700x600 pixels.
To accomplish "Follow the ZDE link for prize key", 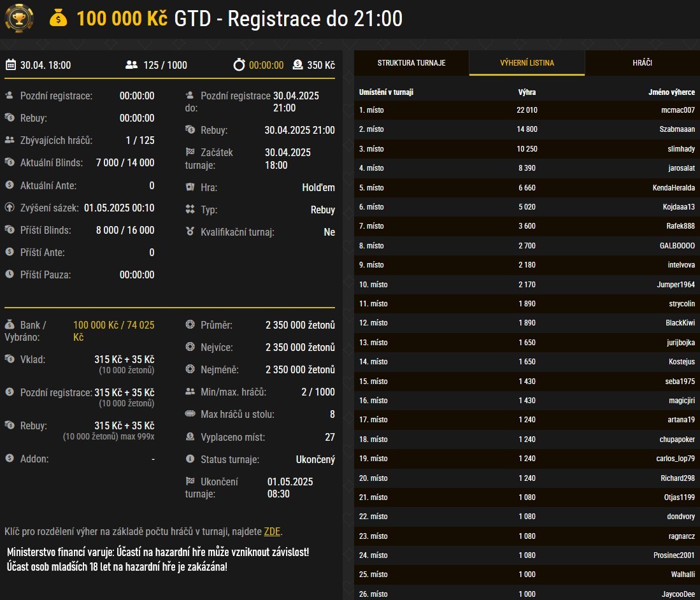I will [x=272, y=531].
